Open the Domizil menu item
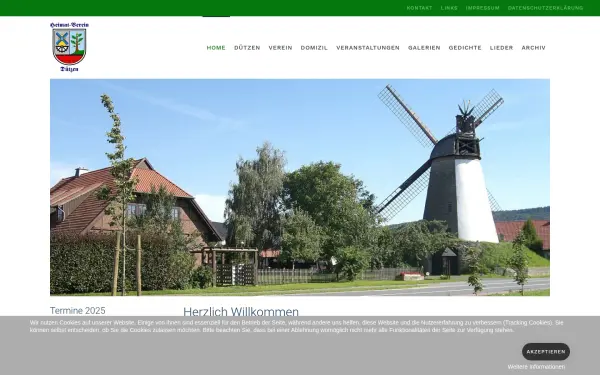 tap(314, 48)
